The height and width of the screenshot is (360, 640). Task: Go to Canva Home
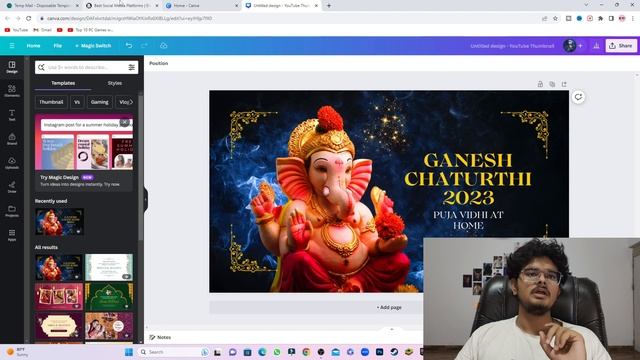click(x=33, y=46)
